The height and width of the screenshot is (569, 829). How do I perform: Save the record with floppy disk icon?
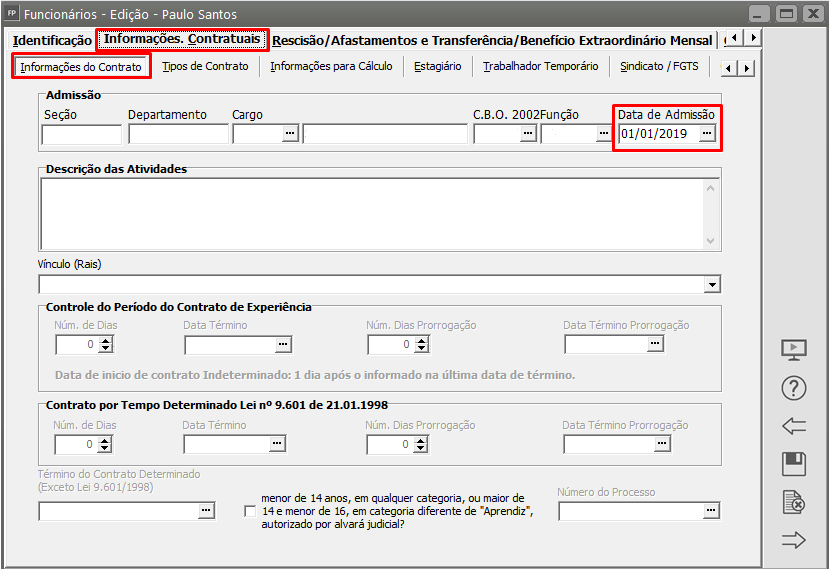[x=793, y=464]
